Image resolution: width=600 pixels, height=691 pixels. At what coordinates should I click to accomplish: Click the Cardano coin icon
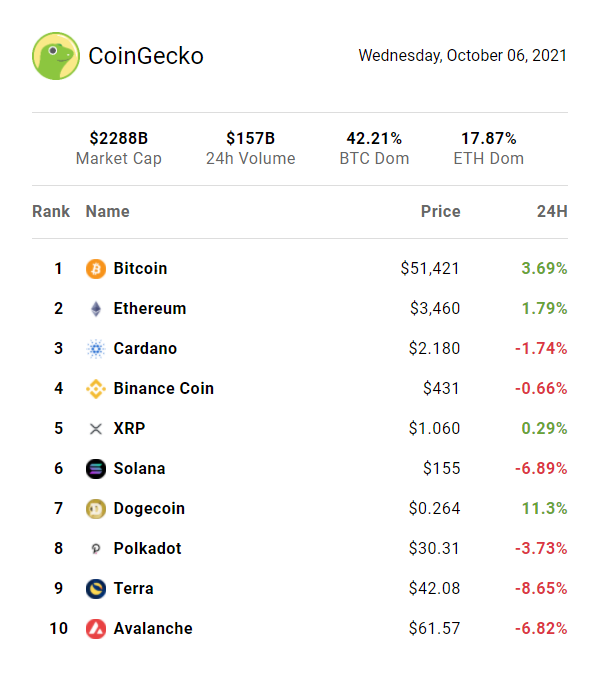click(x=96, y=349)
